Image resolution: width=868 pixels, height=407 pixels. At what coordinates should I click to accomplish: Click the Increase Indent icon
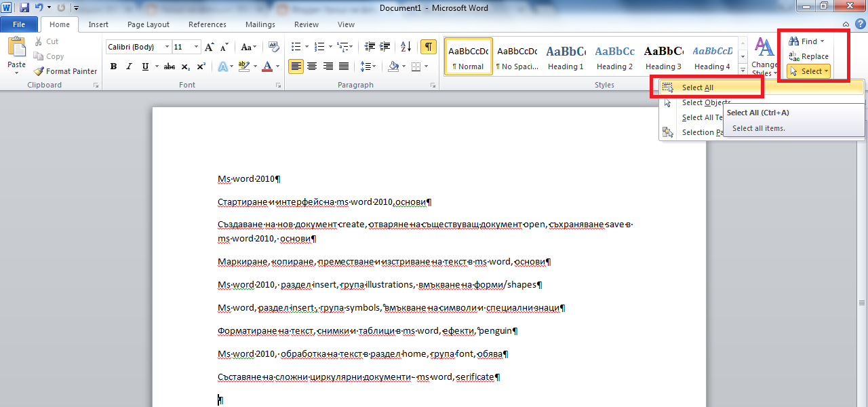384,47
